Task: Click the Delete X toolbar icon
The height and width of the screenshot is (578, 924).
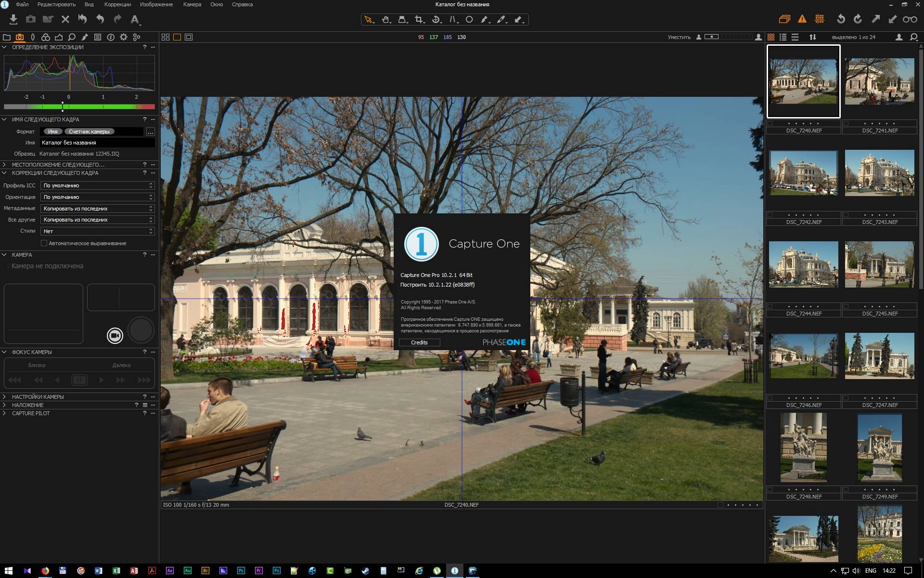Action: (65, 19)
